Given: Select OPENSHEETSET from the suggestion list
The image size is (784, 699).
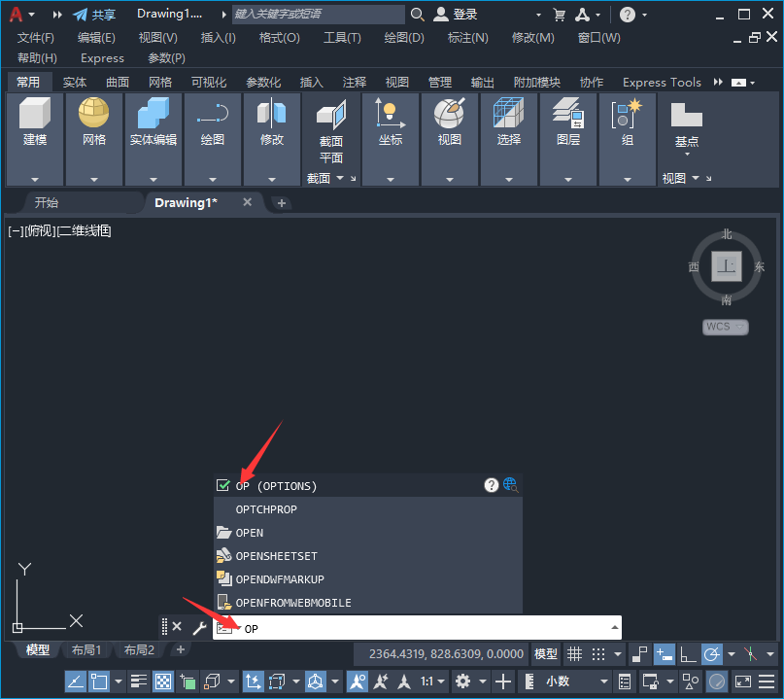Looking at the screenshot, I should pyautogui.click(x=367, y=556).
